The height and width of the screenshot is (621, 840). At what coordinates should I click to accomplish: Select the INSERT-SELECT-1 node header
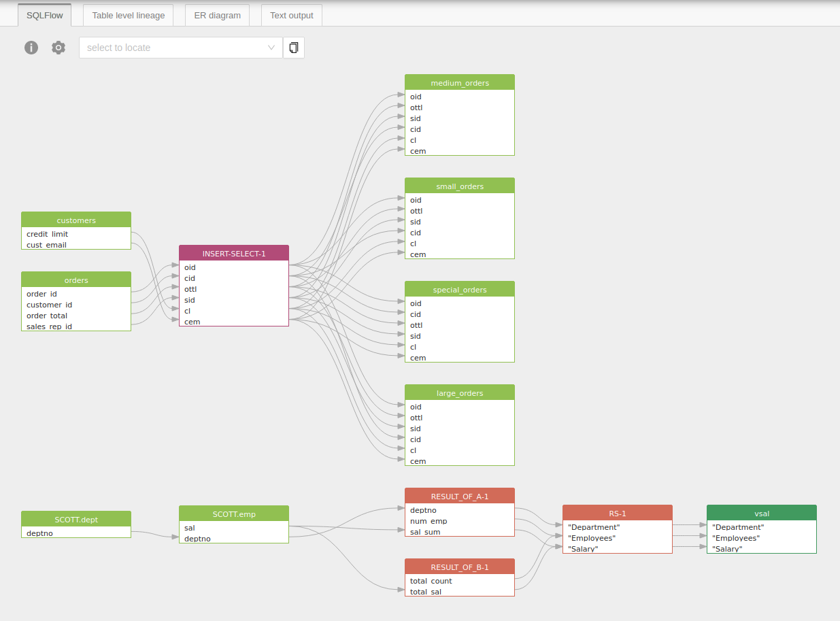click(234, 253)
